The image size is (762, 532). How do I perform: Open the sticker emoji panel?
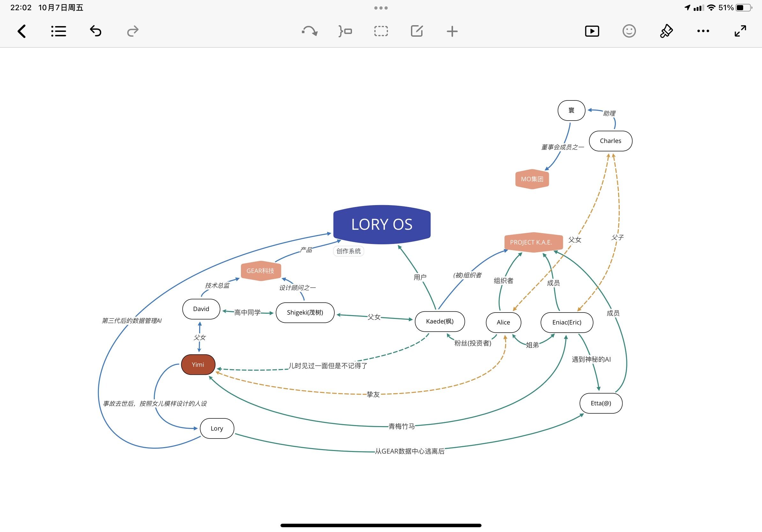coord(629,31)
